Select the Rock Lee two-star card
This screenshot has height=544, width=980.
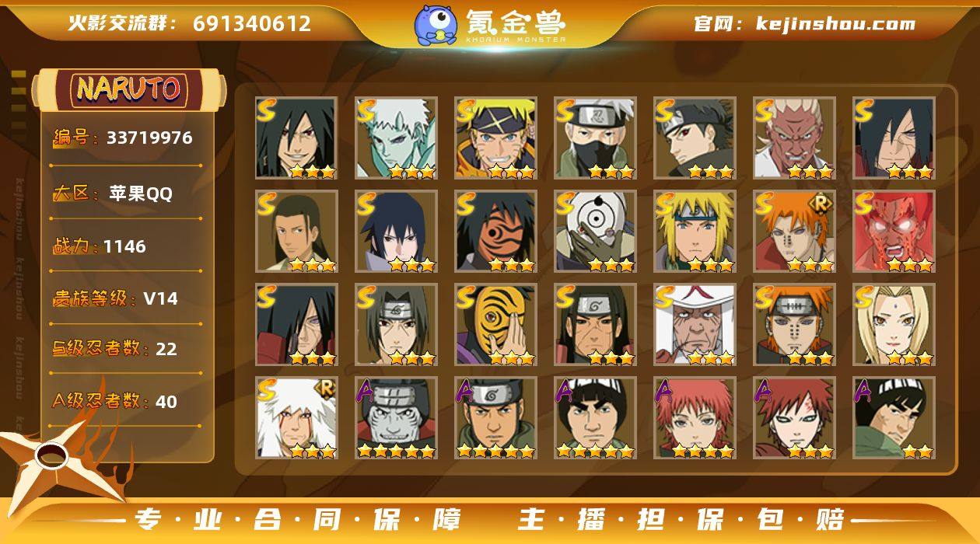894,417
